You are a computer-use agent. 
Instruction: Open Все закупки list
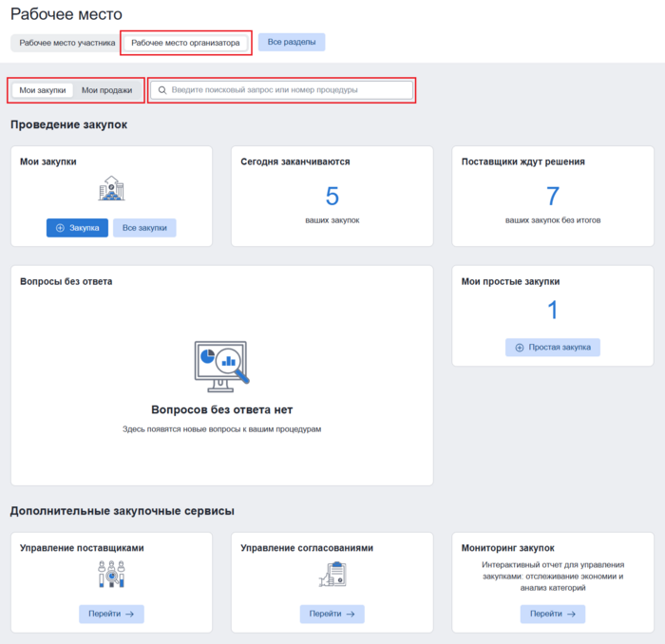(144, 228)
